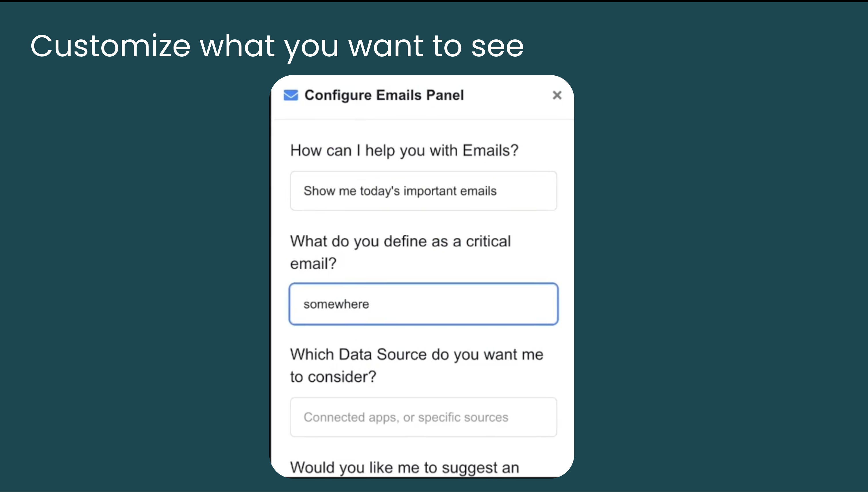The height and width of the screenshot is (492, 868).
Task: Click the word "critical" in the second question
Action: (488, 241)
